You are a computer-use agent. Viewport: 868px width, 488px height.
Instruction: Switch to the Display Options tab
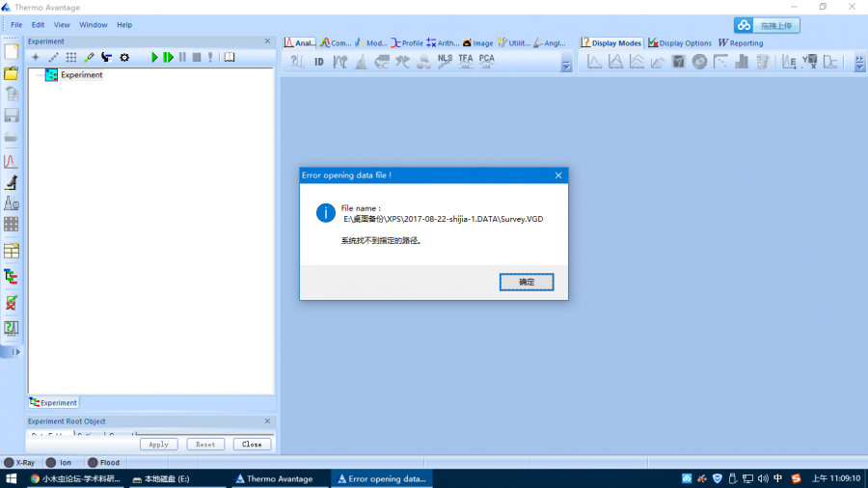pos(680,42)
